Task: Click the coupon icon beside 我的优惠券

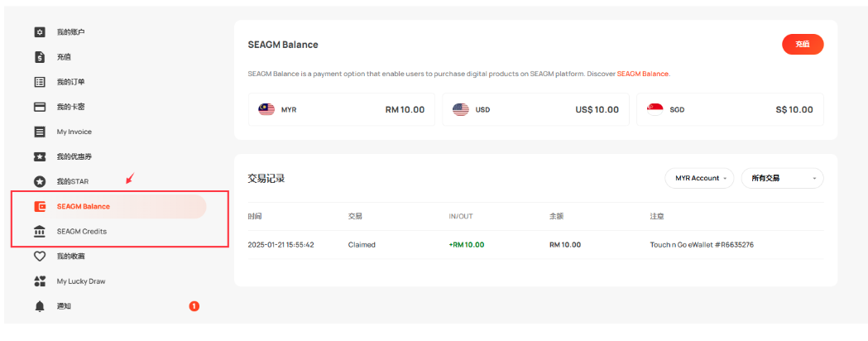Action: click(x=40, y=156)
